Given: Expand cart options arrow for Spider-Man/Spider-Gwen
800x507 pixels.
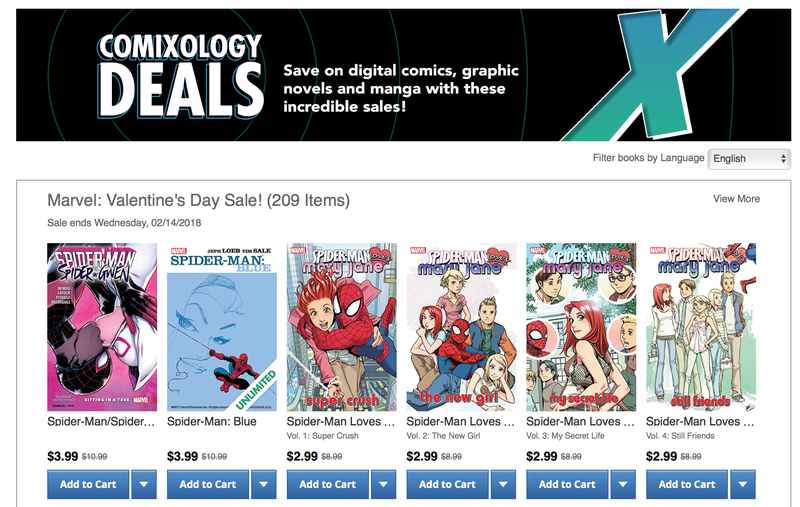Looking at the screenshot, I should click(x=144, y=484).
